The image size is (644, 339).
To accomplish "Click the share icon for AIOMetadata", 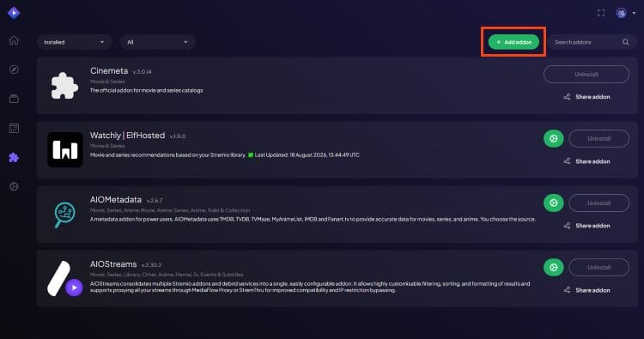I will 568,226.
